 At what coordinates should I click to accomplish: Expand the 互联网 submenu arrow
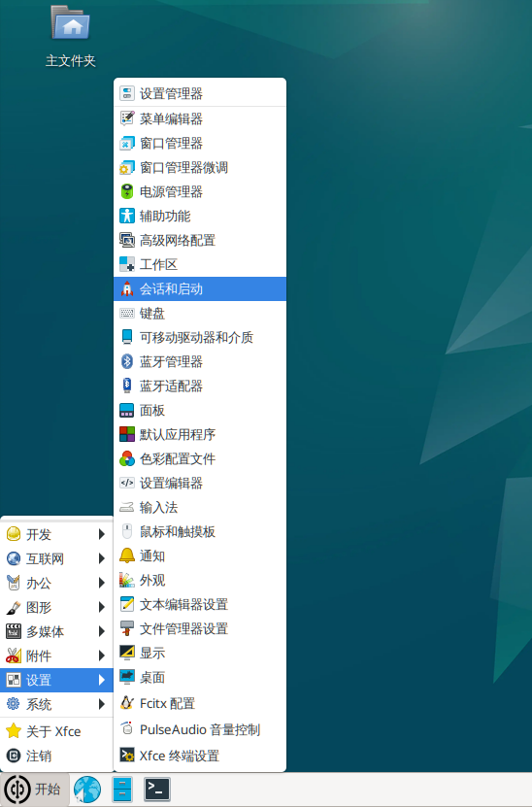pos(102,558)
